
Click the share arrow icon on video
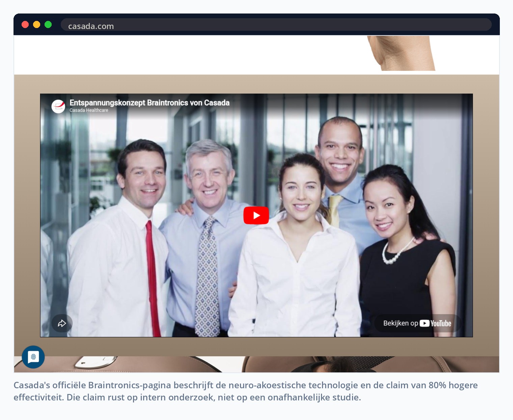(x=62, y=323)
